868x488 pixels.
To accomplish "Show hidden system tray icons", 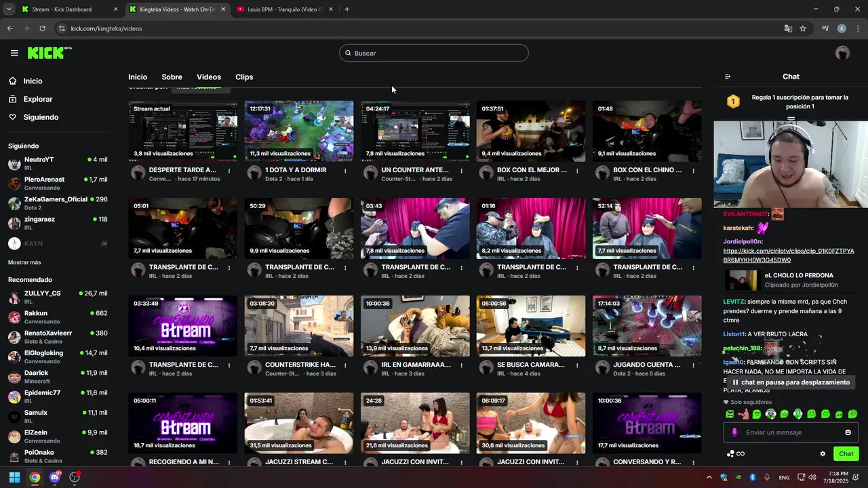I will 709,477.
